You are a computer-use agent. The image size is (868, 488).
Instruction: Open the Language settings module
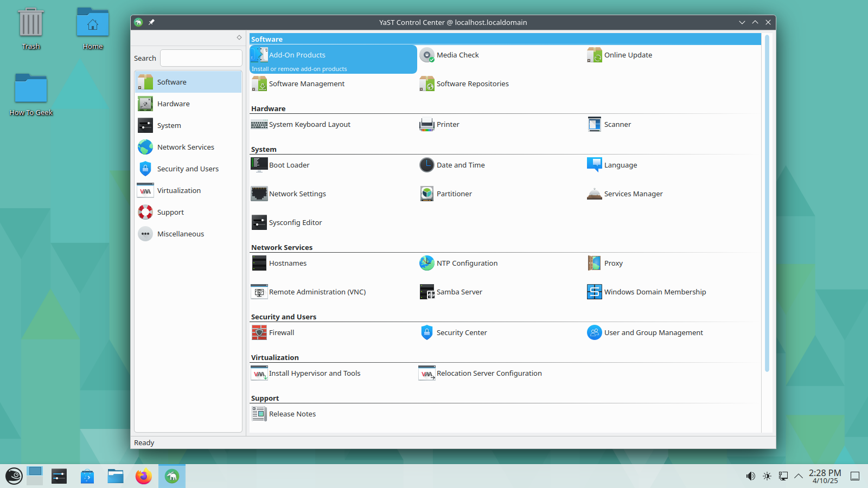[612, 165]
